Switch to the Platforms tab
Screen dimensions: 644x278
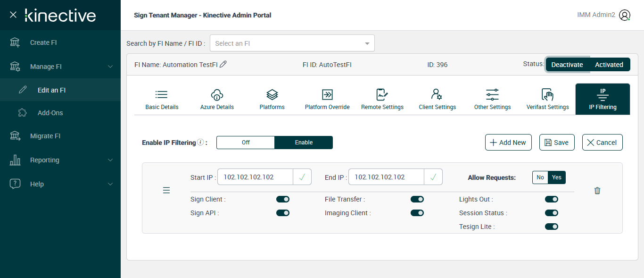coord(272,99)
